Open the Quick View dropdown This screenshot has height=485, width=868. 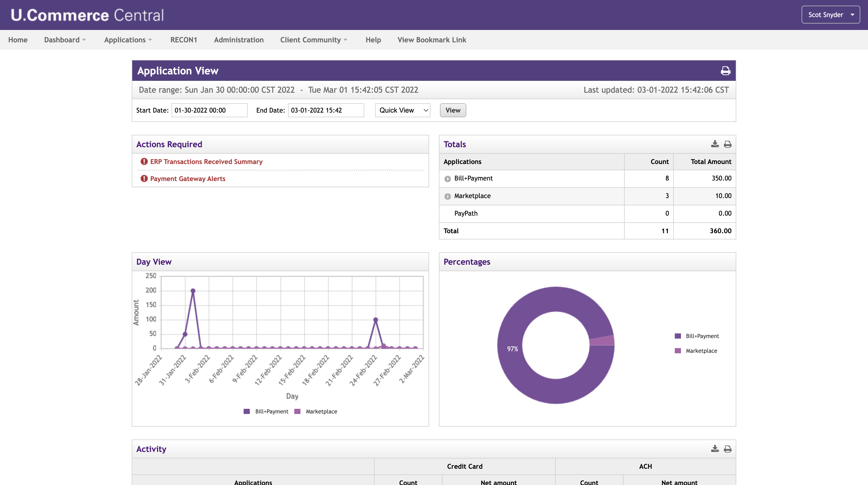[x=402, y=110]
